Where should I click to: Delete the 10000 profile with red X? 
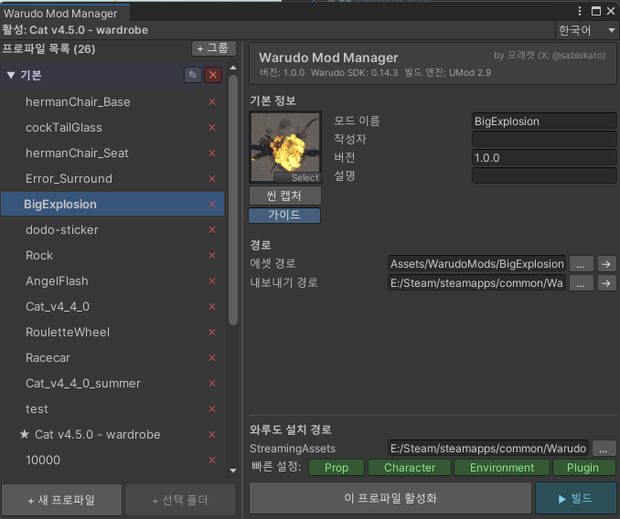point(212,460)
